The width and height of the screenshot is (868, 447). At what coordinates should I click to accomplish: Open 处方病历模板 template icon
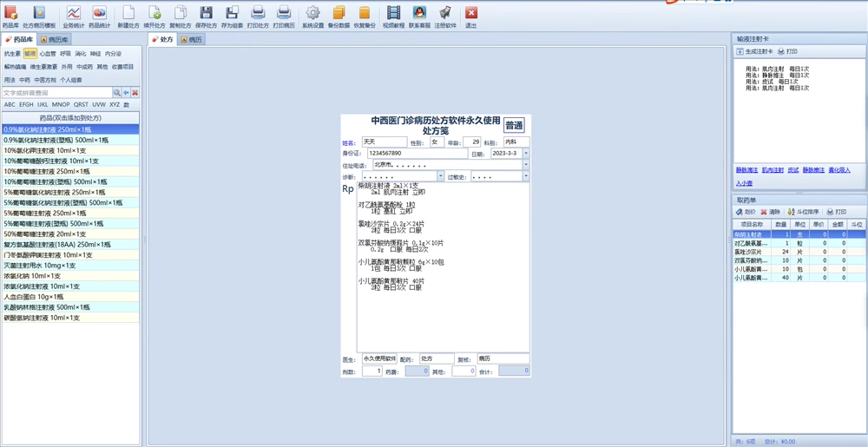click(x=39, y=16)
